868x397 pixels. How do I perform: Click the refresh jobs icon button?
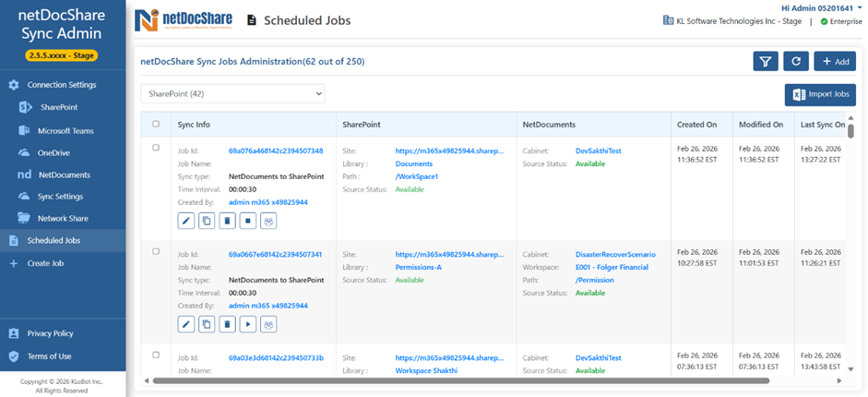pos(796,62)
